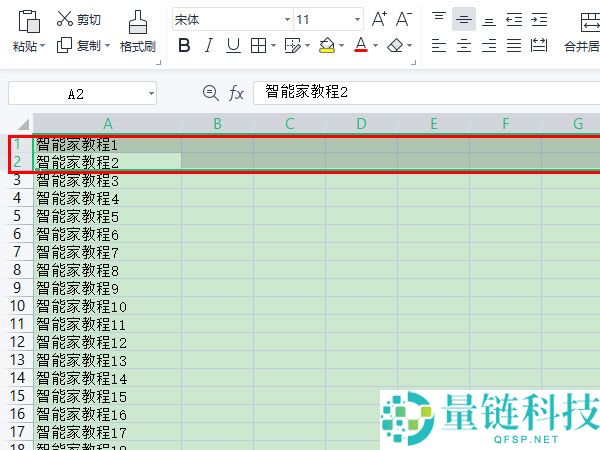The width and height of the screenshot is (600, 450).
Task: Select column F header
Action: coord(505,124)
